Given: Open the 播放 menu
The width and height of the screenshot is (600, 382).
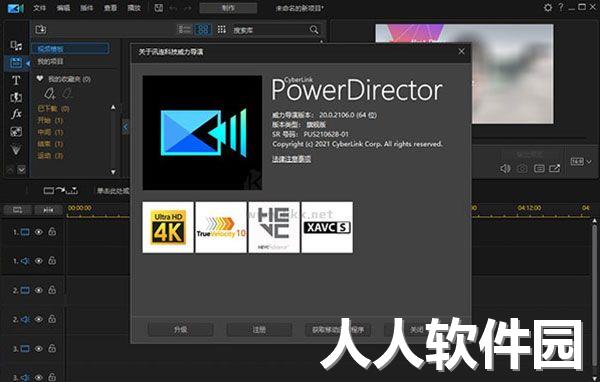Looking at the screenshot, I should [134, 8].
